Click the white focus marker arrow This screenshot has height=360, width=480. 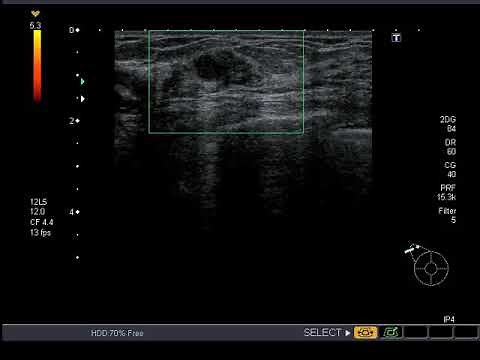click(82, 99)
